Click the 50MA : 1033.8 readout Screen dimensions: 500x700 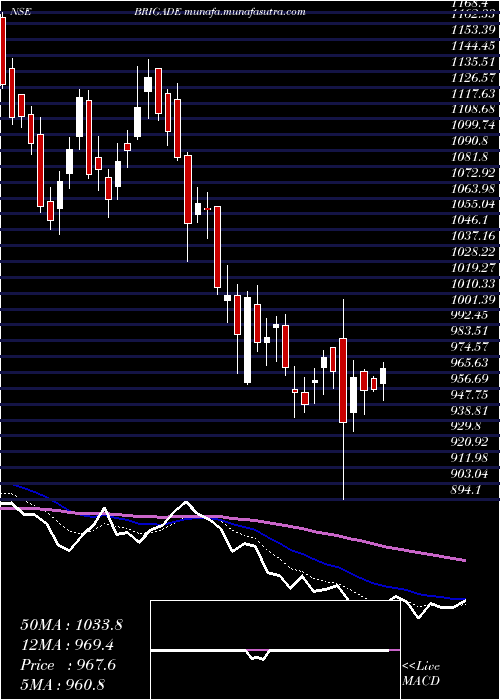tap(72, 625)
